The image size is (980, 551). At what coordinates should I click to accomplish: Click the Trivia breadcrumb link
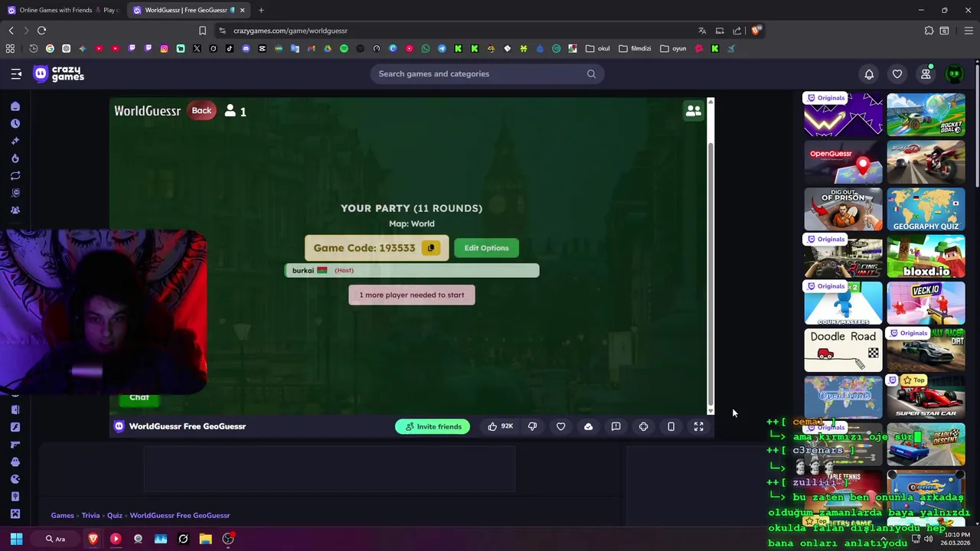click(x=90, y=516)
